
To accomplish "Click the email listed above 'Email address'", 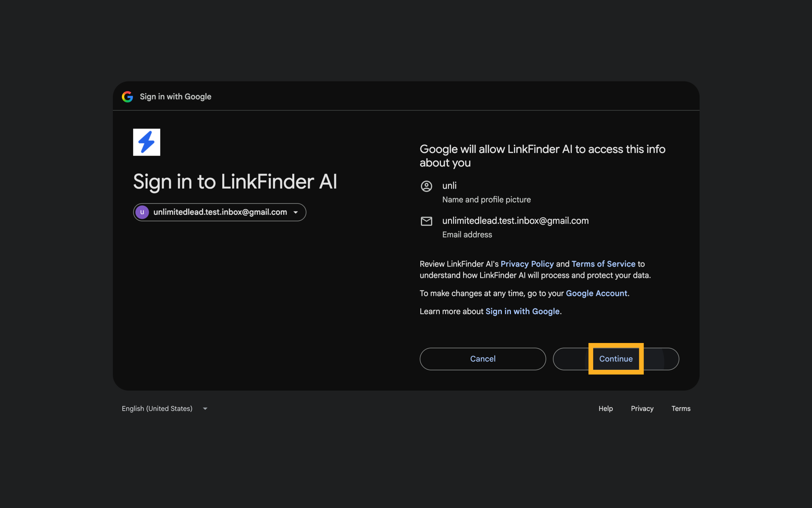I will (x=515, y=221).
